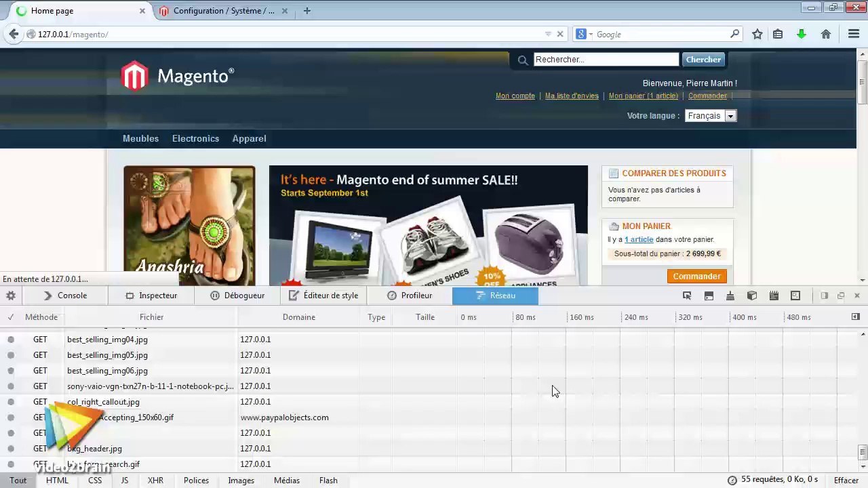
Task: Open URL history dropdown in address bar
Action: click(548, 34)
